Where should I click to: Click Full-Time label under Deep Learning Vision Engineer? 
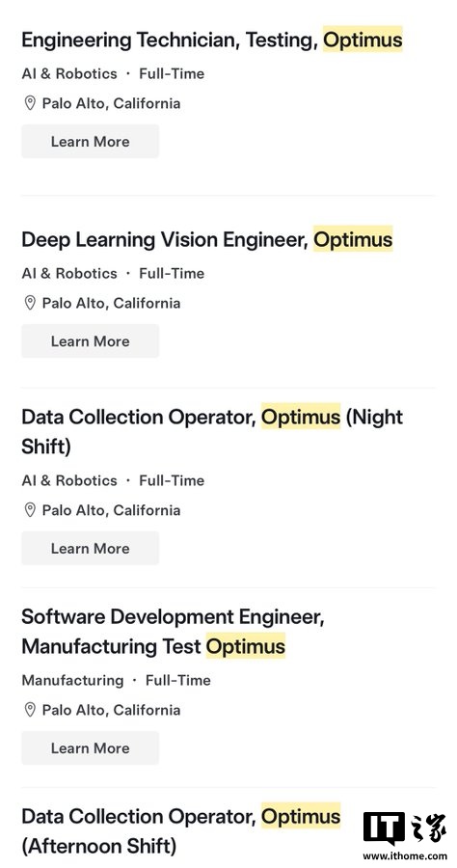click(172, 274)
